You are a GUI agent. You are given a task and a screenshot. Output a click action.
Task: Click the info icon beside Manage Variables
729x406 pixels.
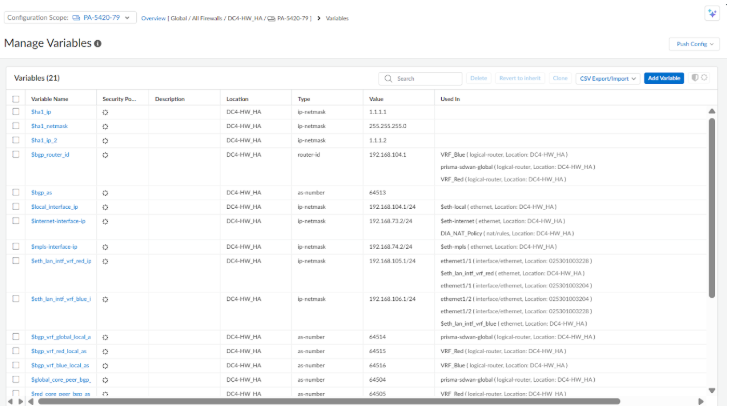coord(98,44)
